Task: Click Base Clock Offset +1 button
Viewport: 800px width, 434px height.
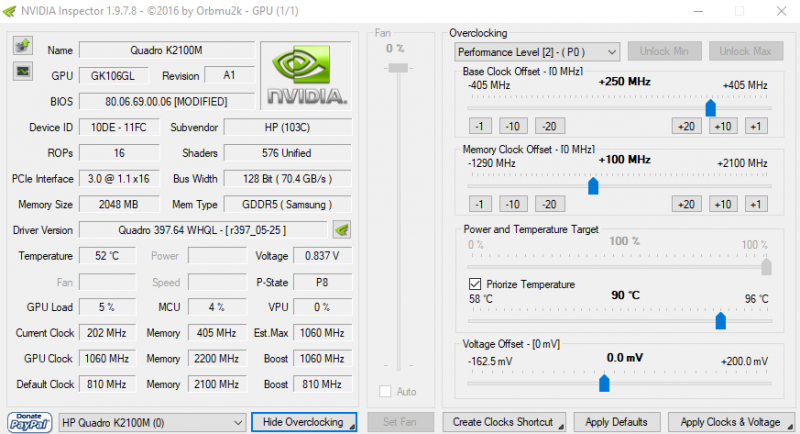Action: tap(756, 126)
